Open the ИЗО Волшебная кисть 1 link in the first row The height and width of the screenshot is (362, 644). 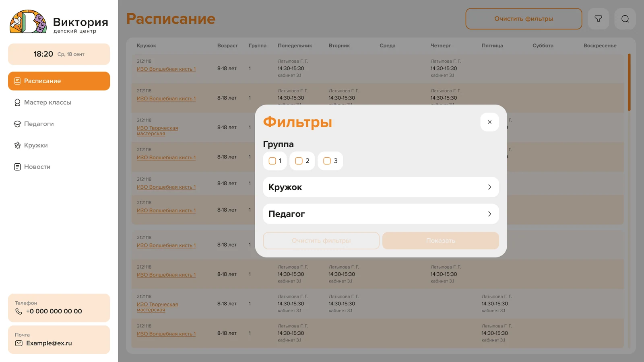(166, 69)
